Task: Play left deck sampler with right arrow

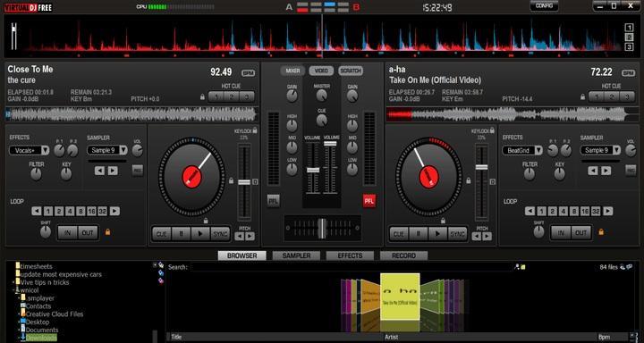Action: pos(113,171)
